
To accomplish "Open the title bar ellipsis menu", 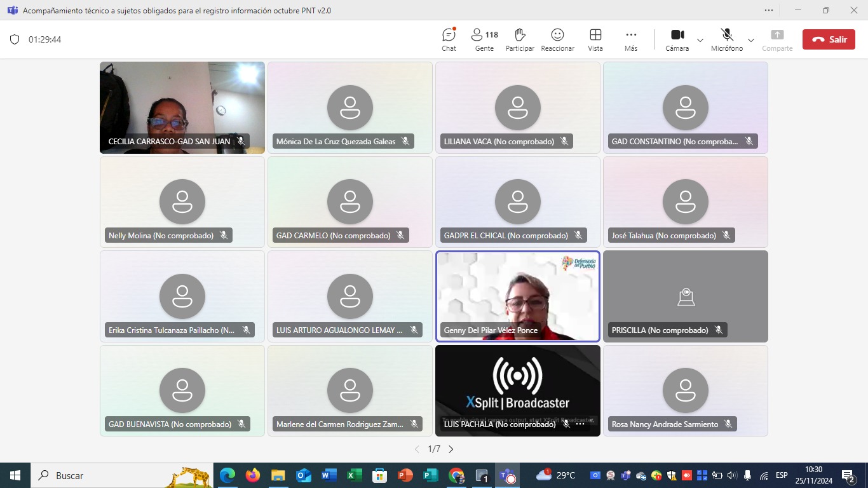I will click(769, 10).
